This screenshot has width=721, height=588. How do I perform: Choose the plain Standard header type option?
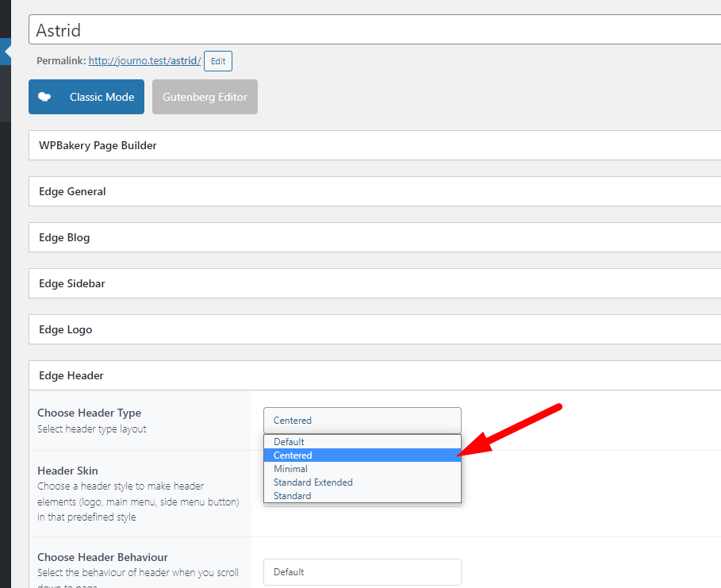[x=362, y=495]
